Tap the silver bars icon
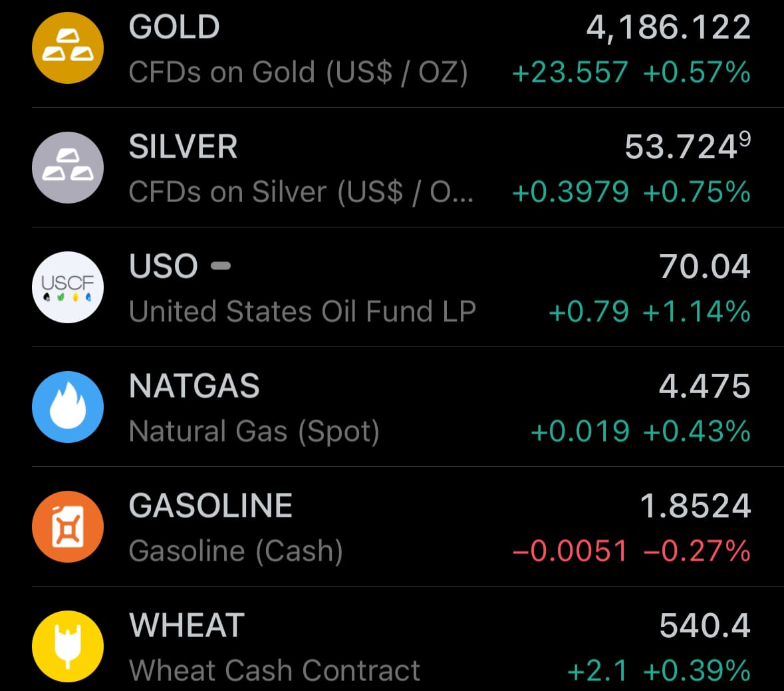This screenshot has width=784, height=691. point(68,168)
